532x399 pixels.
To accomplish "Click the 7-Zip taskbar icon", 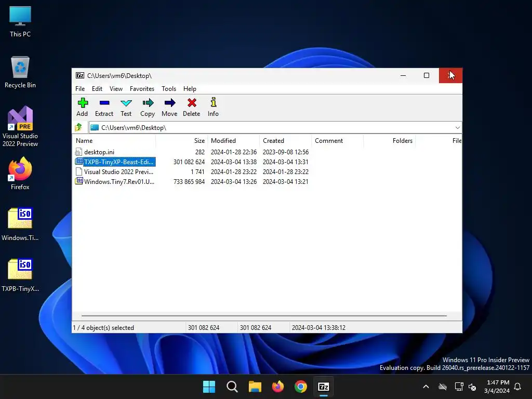I will click(323, 387).
